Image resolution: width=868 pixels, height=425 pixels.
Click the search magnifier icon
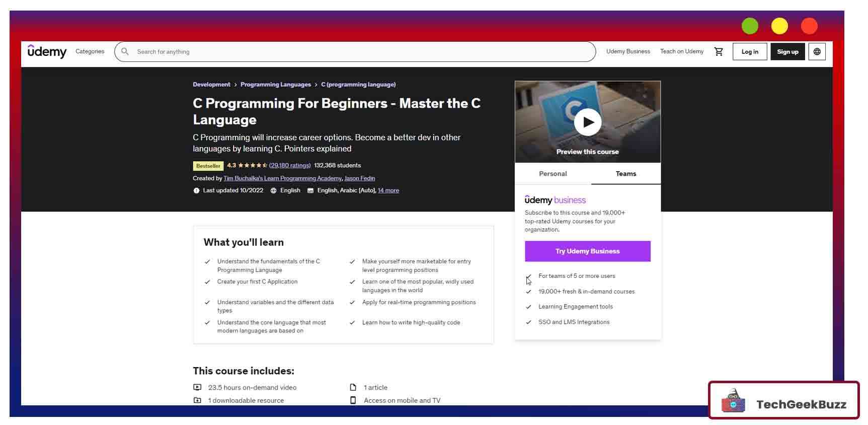(125, 51)
